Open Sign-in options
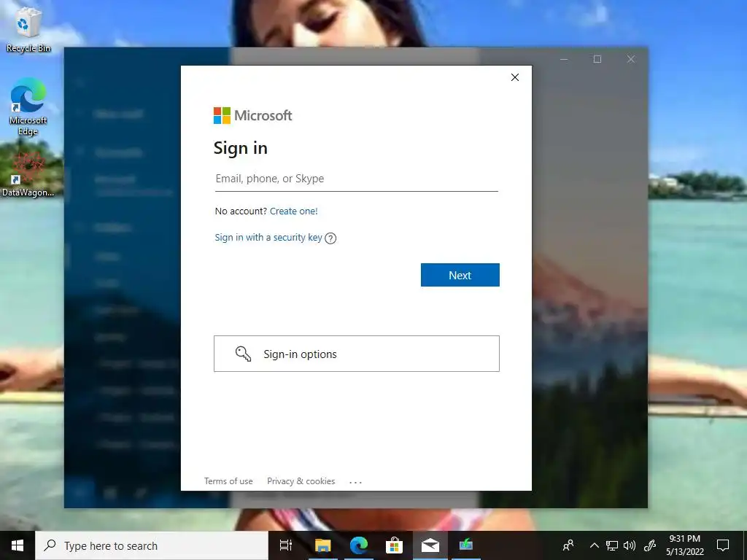This screenshot has height=560, width=747. 356,354
